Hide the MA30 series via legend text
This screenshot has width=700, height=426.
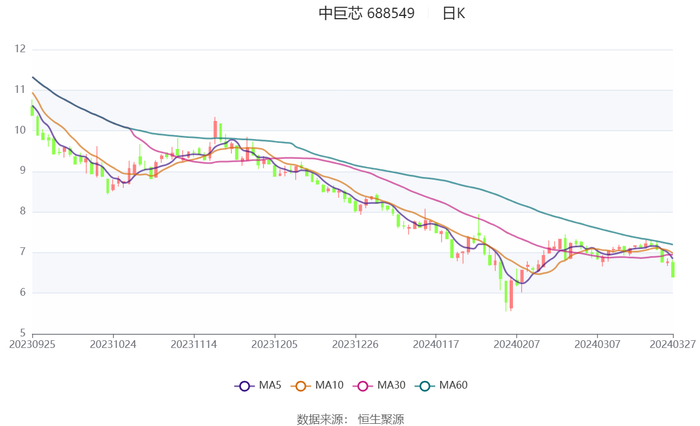390,386
